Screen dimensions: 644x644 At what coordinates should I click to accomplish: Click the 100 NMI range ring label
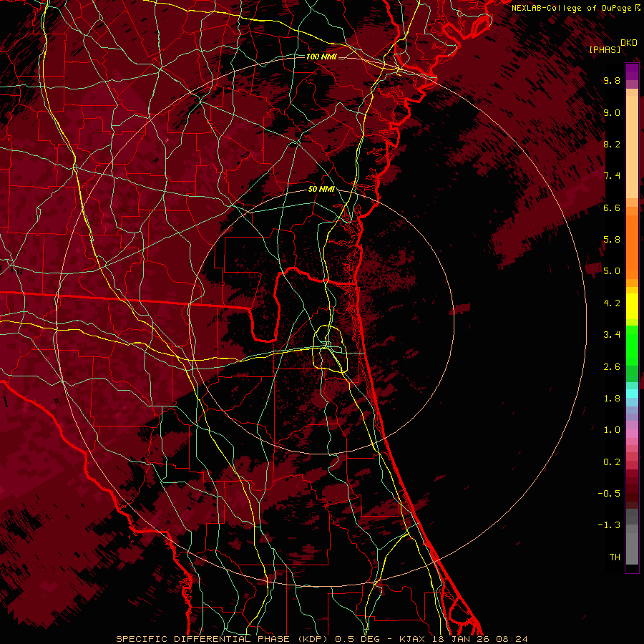pyautogui.click(x=321, y=57)
